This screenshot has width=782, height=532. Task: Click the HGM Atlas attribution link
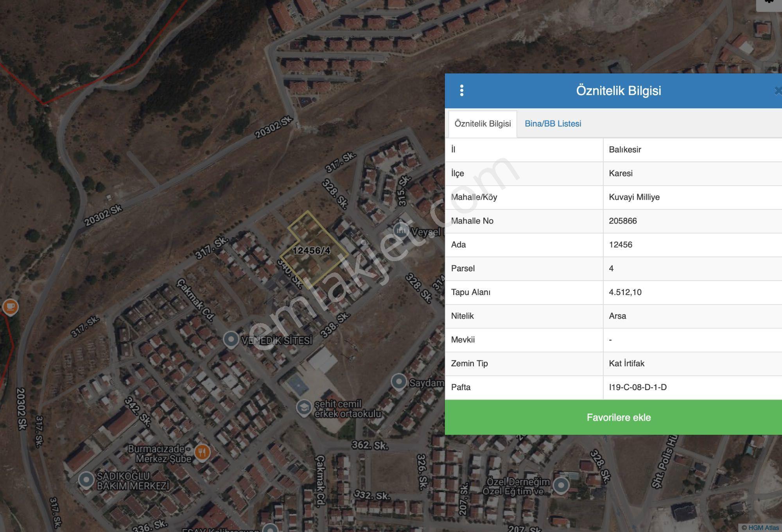pyautogui.click(x=763, y=528)
